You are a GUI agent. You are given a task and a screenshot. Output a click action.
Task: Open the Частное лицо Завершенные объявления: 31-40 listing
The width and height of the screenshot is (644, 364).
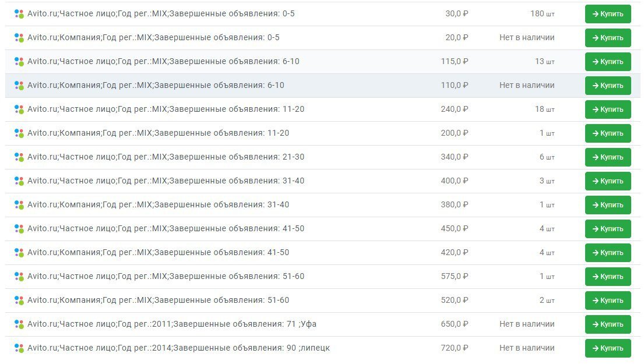click(166, 181)
